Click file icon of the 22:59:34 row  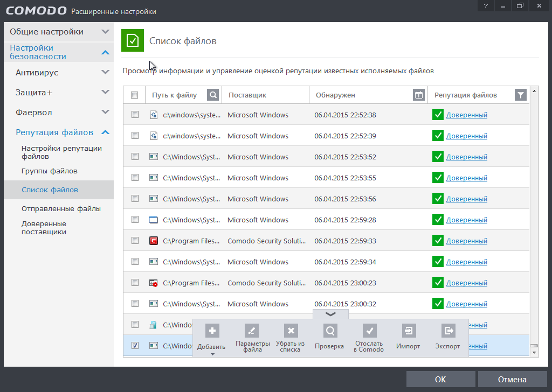154,262
